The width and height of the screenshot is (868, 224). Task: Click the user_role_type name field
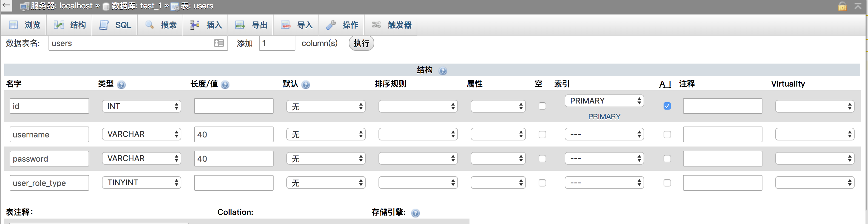click(49, 183)
